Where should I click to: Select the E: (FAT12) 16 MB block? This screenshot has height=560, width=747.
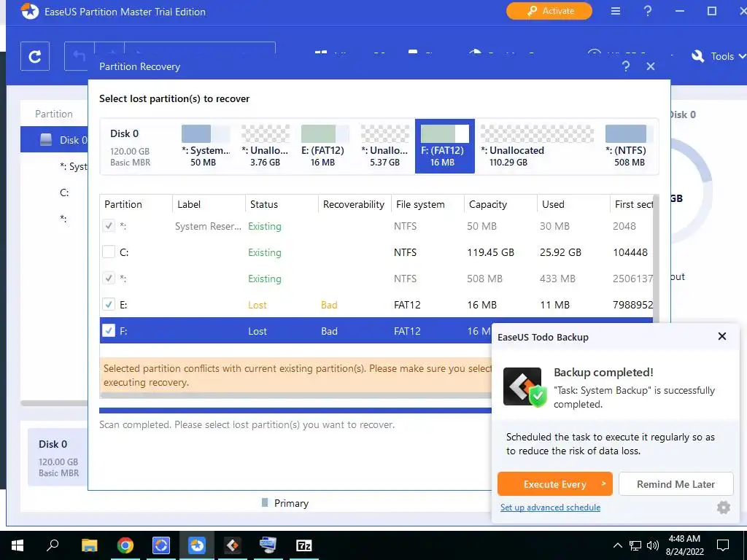(325, 146)
